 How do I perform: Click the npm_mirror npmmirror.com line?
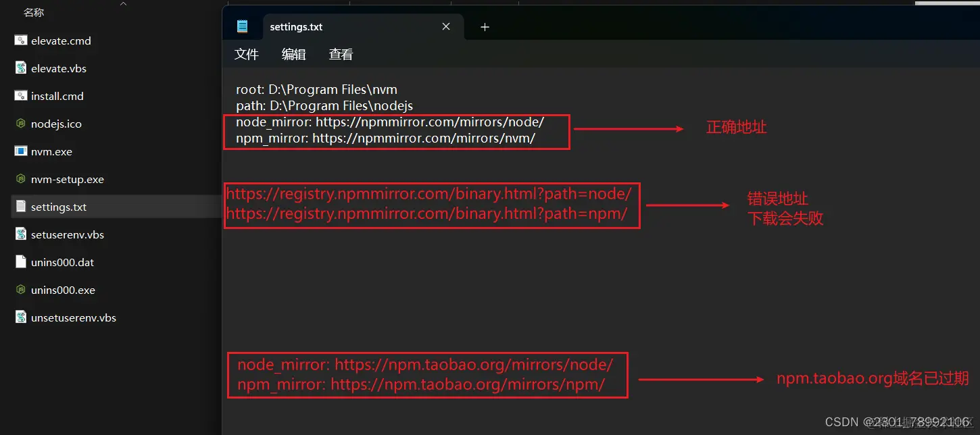point(385,138)
